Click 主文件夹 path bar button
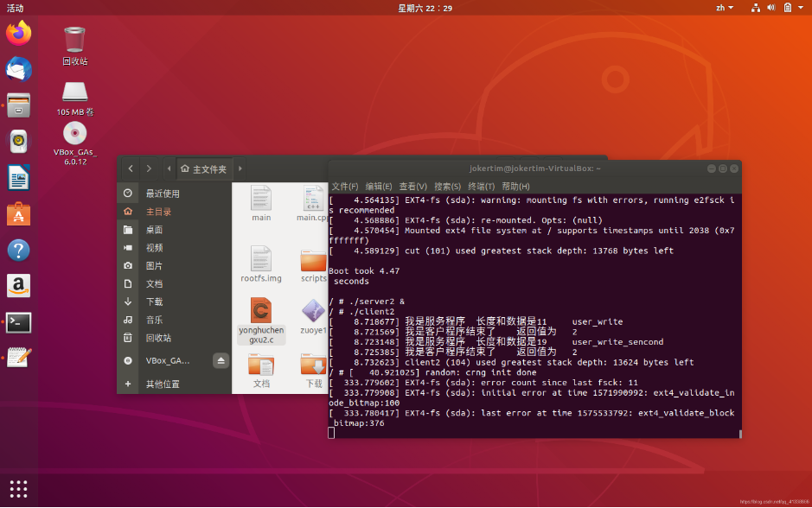Screen dimensions: 812x508 (203, 168)
